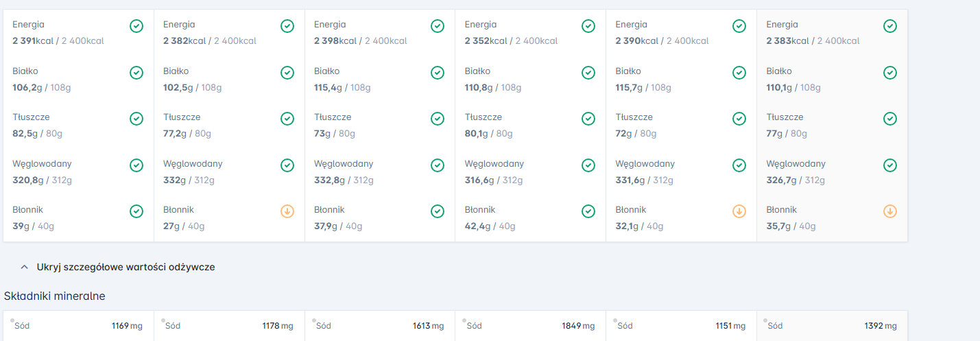The width and height of the screenshot is (980, 341).
Task: Click the green check icon beside Błonnik 42,4g
Action: tap(588, 211)
